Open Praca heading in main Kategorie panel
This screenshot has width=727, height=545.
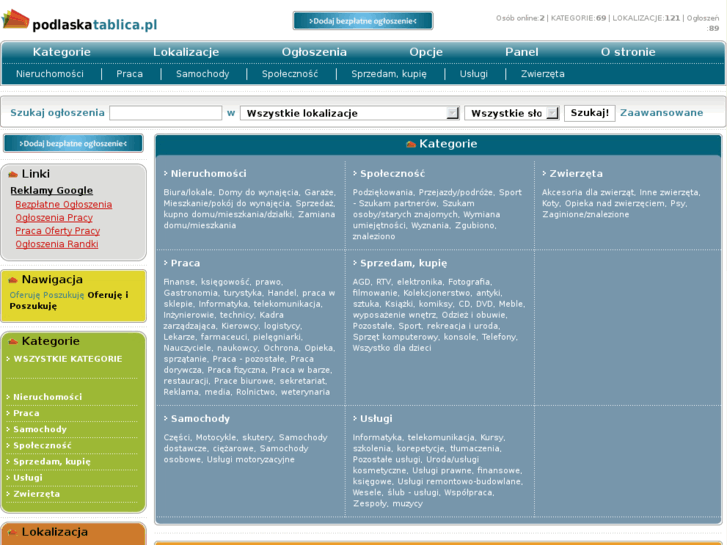pos(185,263)
